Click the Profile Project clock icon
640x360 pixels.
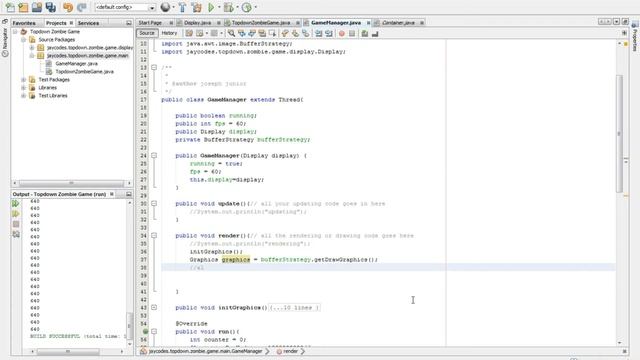[247, 7]
